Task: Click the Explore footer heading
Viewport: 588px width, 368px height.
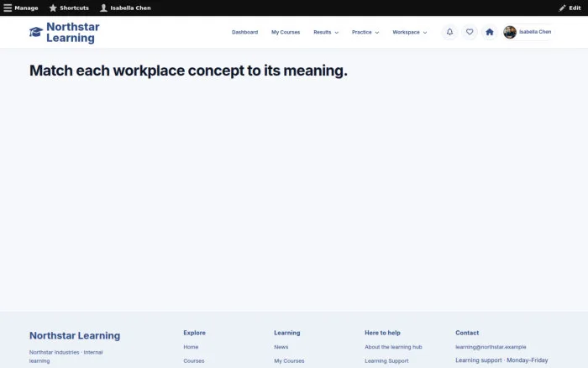Action: coord(194,333)
